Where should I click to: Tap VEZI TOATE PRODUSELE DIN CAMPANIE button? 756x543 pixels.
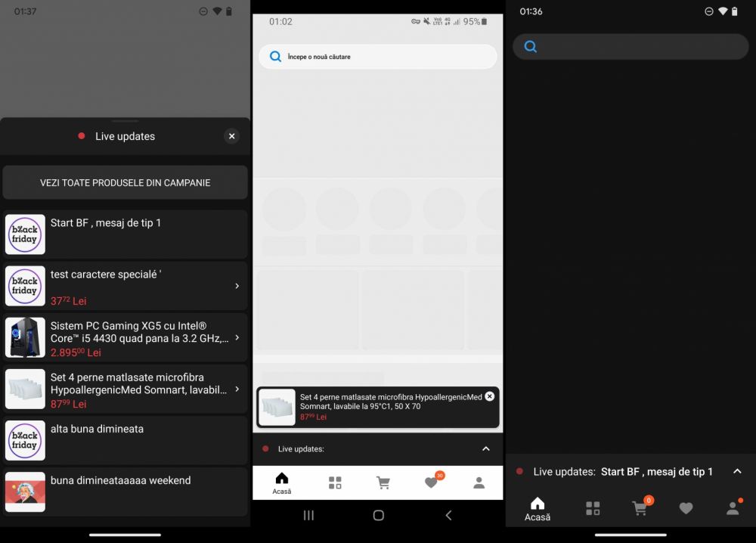(x=125, y=183)
